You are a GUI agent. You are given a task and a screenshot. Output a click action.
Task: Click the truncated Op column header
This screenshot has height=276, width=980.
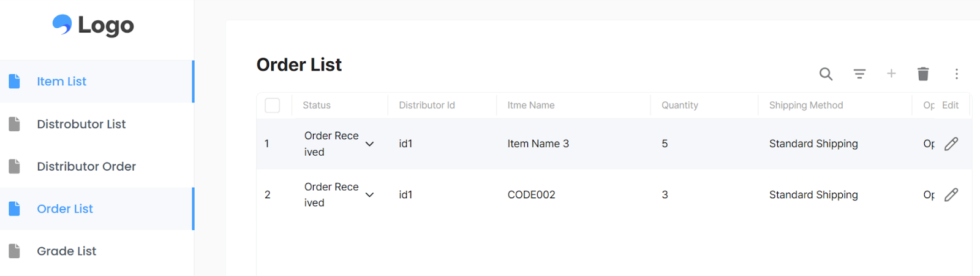pyautogui.click(x=929, y=105)
